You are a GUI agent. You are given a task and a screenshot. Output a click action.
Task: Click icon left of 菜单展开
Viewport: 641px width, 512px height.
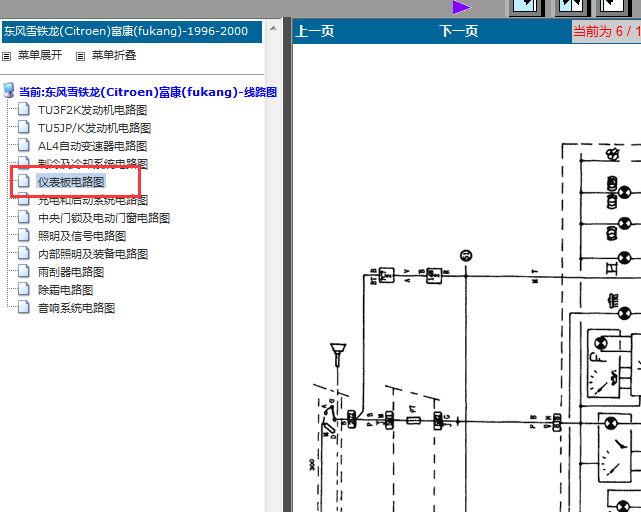[7, 56]
